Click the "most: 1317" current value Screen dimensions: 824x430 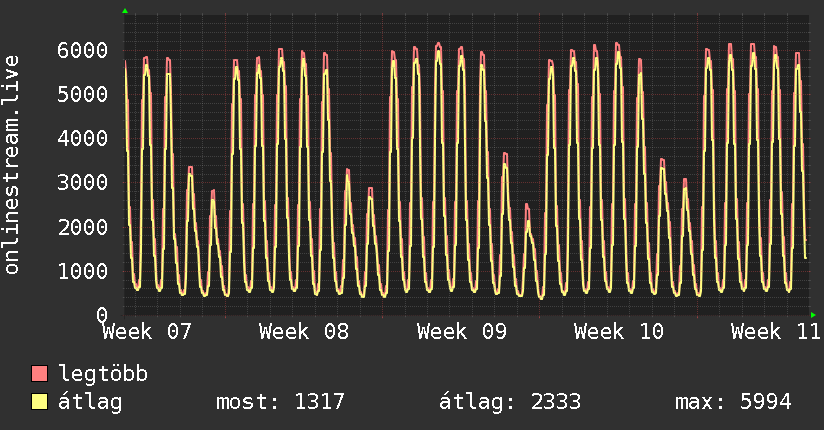pyautogui.click(x=280, y=402)
